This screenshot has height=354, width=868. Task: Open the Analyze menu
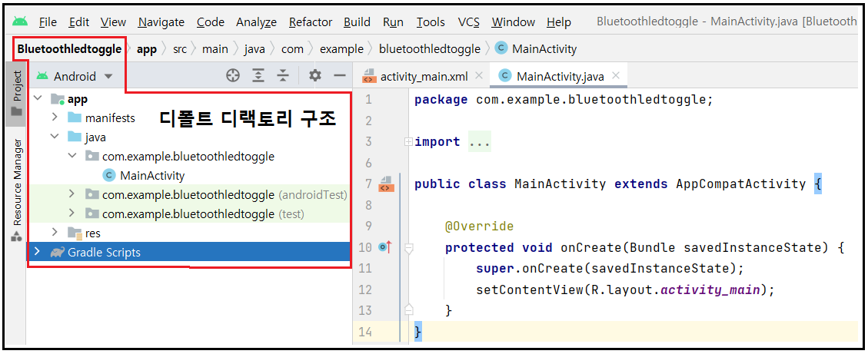256,22
